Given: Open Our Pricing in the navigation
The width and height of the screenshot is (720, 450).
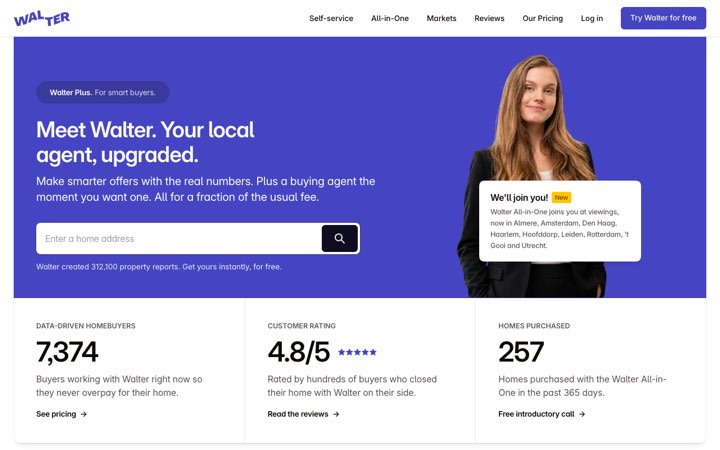Looking at the screenshot, I should [x=542, y=18].
